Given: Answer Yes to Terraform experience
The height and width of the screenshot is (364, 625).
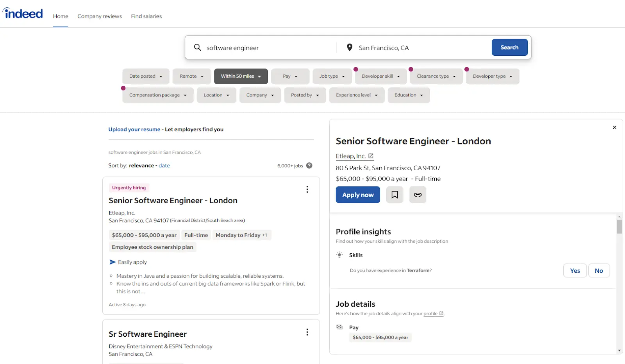Looking at the screenshot, I should (575, 270).
